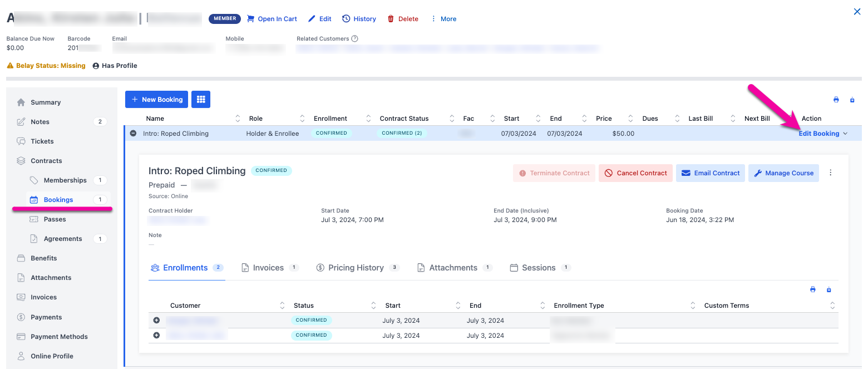Open the More options menu
The width and height of the screenshot is (868, 369).
pos(443,19)
